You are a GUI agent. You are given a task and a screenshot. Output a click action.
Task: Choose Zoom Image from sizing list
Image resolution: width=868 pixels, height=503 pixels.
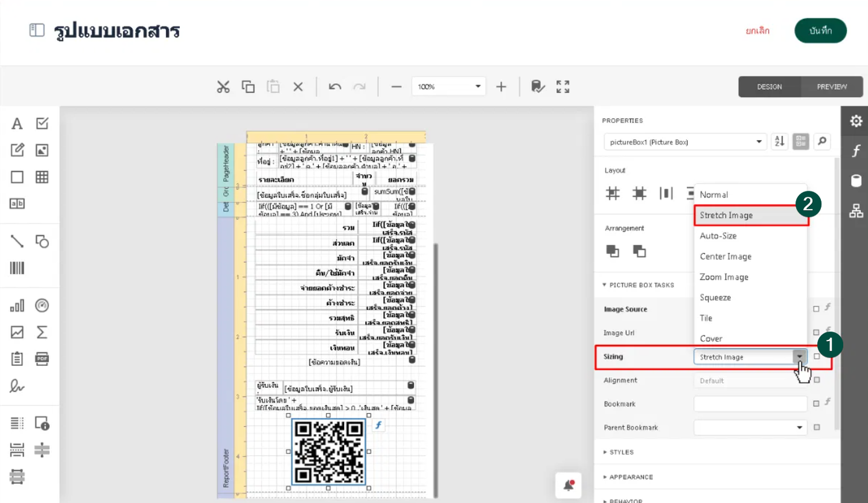(x=724, y=277)
